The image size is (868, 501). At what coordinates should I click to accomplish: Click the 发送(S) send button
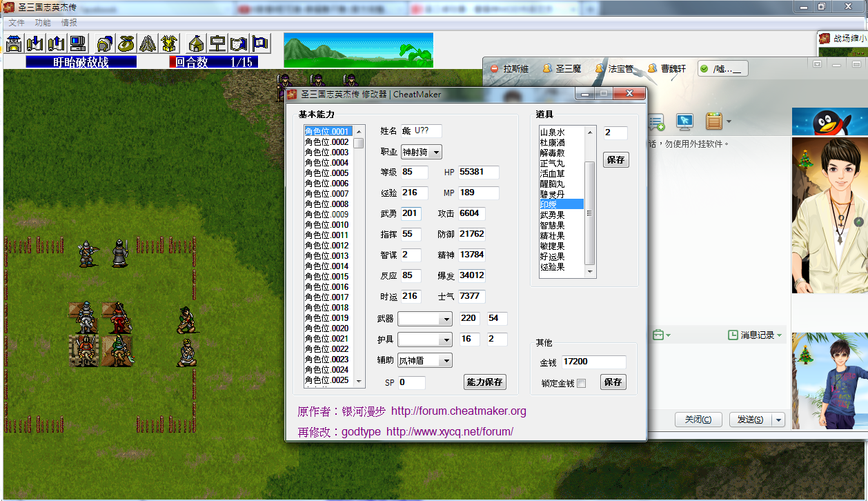pyautogui.click(x=750, y=420)
